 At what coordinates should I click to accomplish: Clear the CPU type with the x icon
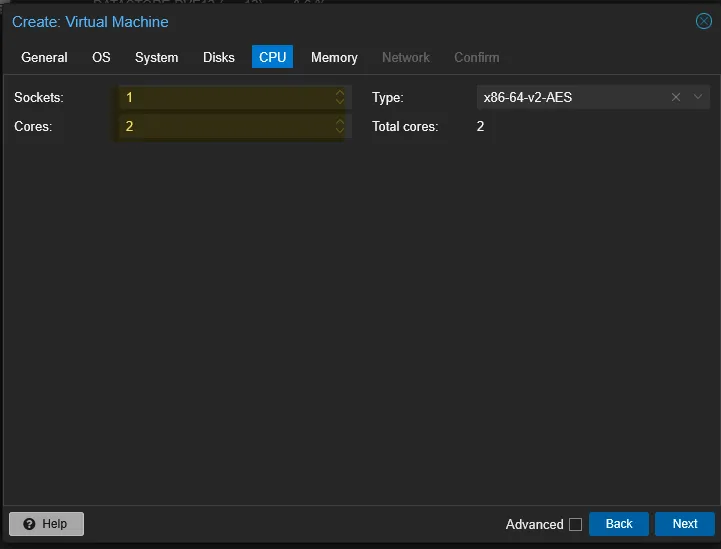[x=676, y=97]
